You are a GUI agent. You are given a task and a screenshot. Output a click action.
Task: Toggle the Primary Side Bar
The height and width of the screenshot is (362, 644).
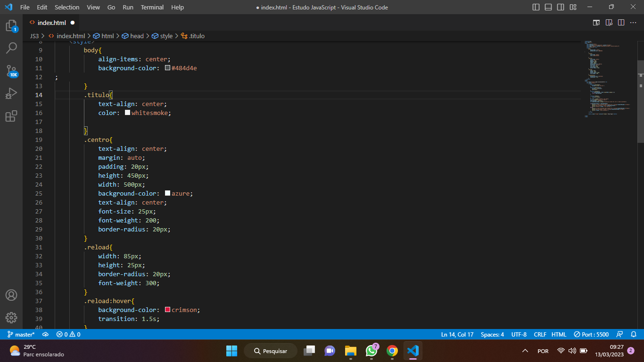[536, 7]
